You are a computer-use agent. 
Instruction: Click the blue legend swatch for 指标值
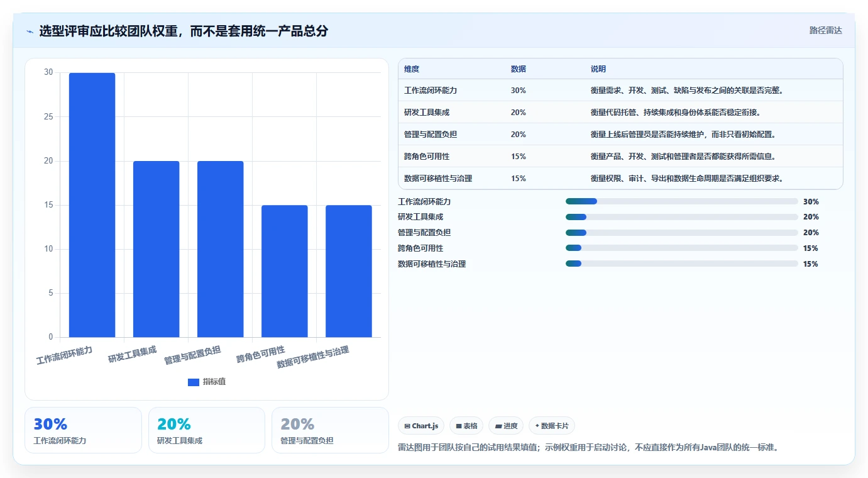click(194, 382)
